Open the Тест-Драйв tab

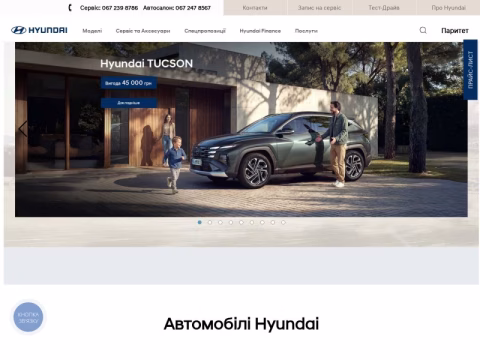[384, 8]
